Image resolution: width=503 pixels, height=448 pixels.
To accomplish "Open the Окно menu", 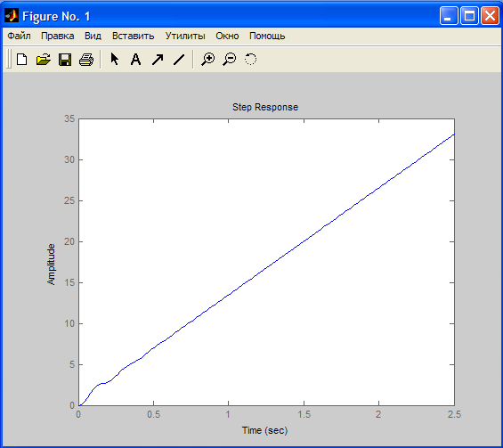I will 227,36.
